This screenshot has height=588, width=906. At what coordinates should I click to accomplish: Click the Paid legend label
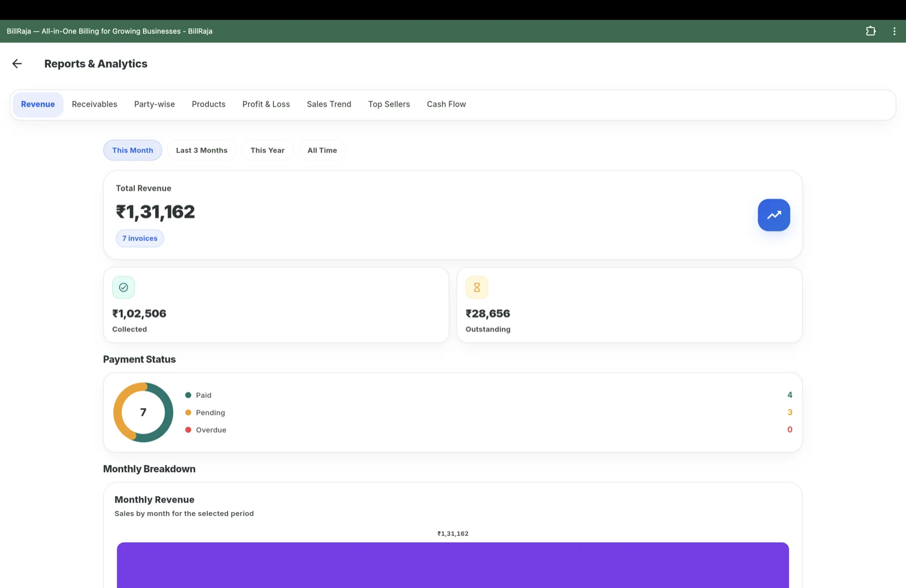pos(204,396)
